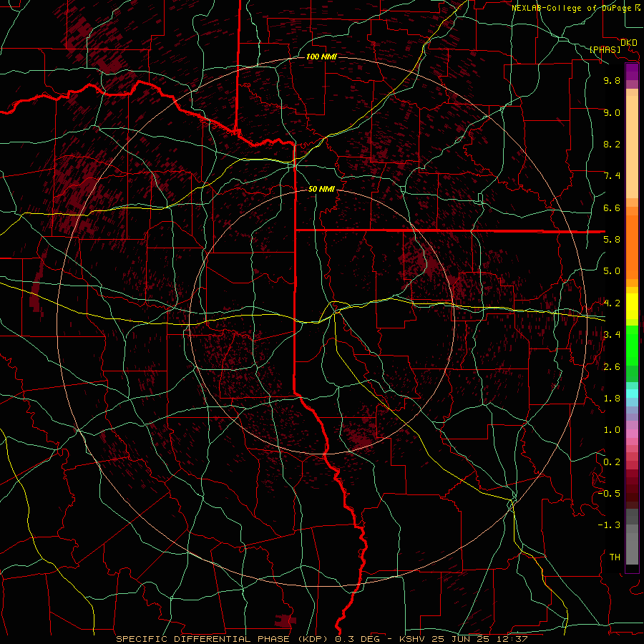This screenshot has height=644, width=644.
Task: Pick the cyan band in the color bar
Action: (x=632, y=394)
